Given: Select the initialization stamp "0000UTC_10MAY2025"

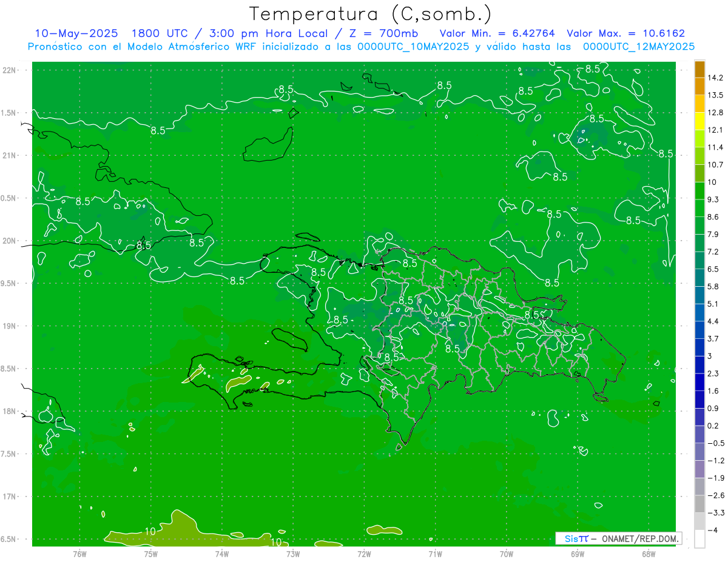Looking at the screenshot, I should (413, 46).
